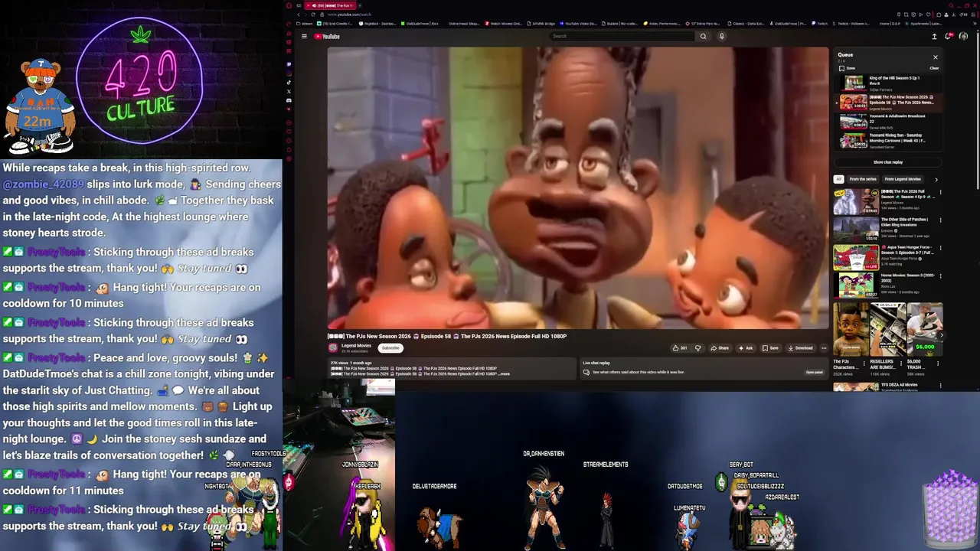Open options for Home Movies Season 3

pos(940,275)
